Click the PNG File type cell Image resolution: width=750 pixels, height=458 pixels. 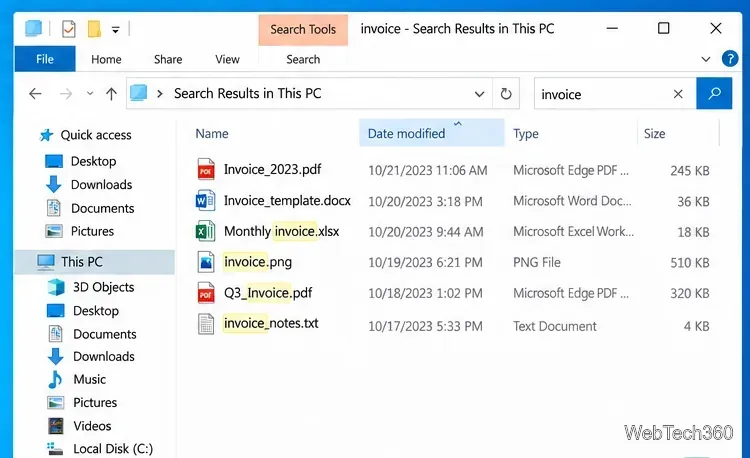point(537,262)
